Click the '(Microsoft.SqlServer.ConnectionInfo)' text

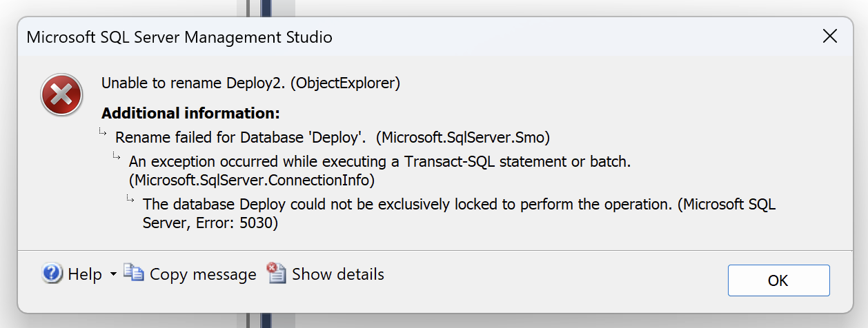[252, 181]
